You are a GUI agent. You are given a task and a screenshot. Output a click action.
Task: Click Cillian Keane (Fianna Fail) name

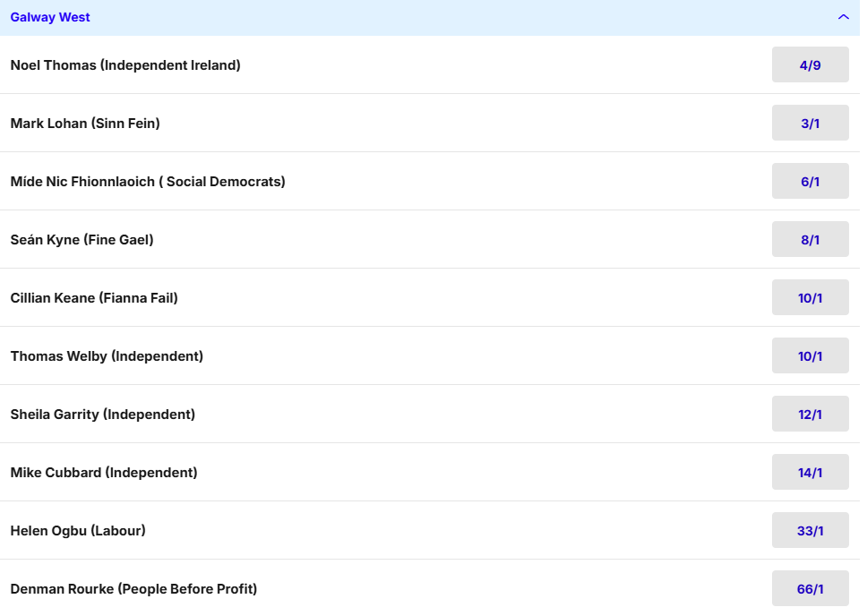94,298
